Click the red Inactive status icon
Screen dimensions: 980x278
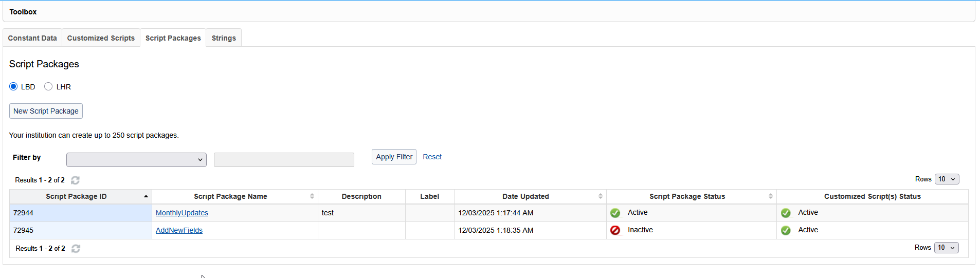click(615, 230)
